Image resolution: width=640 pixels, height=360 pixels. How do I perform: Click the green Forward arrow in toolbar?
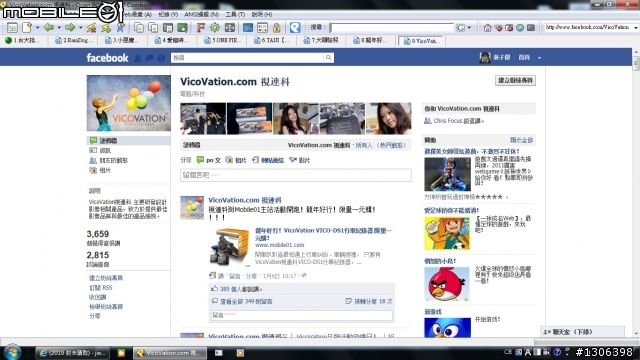tap(70, 27)
